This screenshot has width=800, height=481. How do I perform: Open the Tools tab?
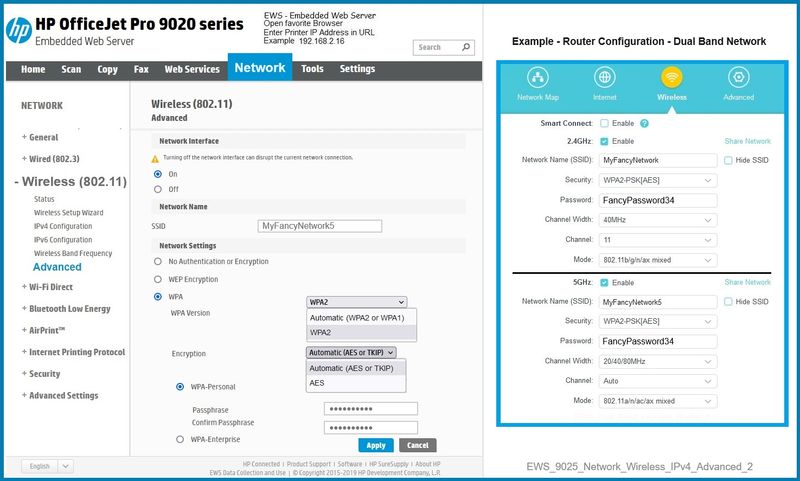[x=312, y=69]
